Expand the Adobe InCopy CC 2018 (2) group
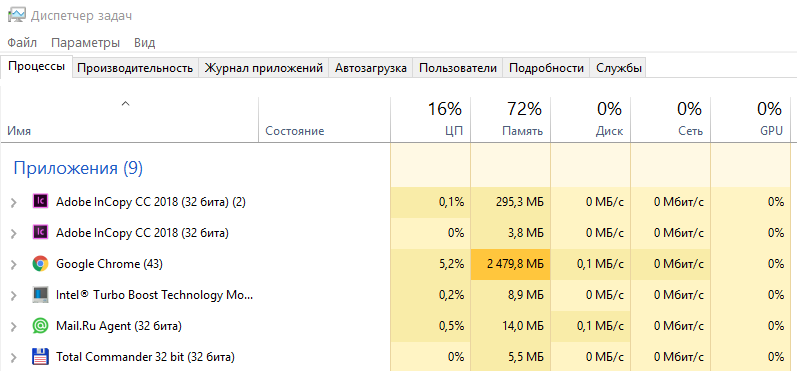 (14, 202)
